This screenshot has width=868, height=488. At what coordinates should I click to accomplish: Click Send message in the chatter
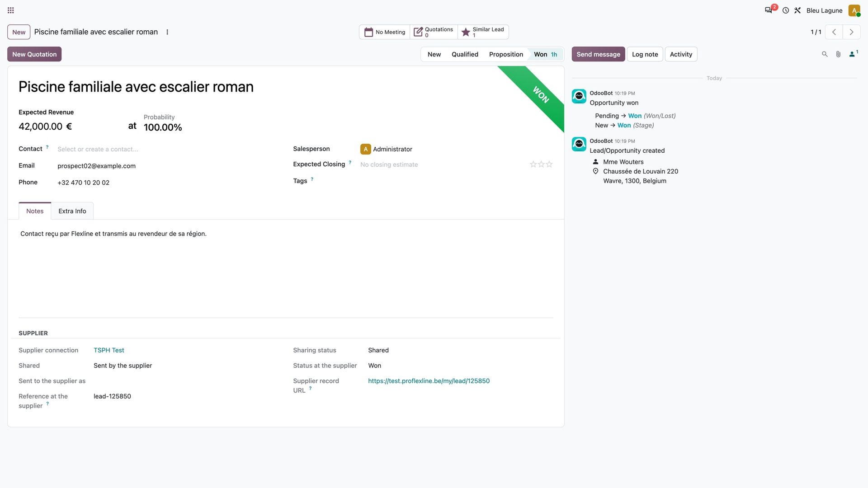click(x=598, y=54)
